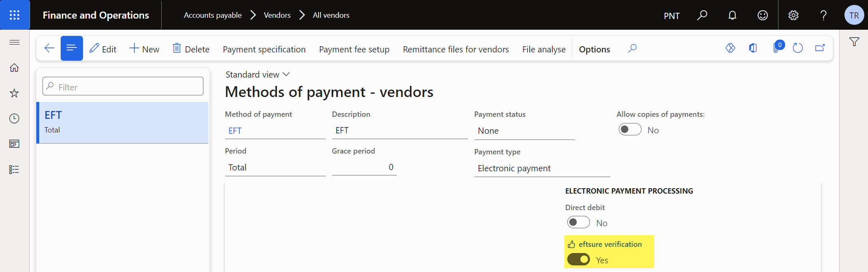Open Workspaces icon in the sidebar
This screenshot has width=868, height=272.
pyautogui.click(x=14, y=144)
